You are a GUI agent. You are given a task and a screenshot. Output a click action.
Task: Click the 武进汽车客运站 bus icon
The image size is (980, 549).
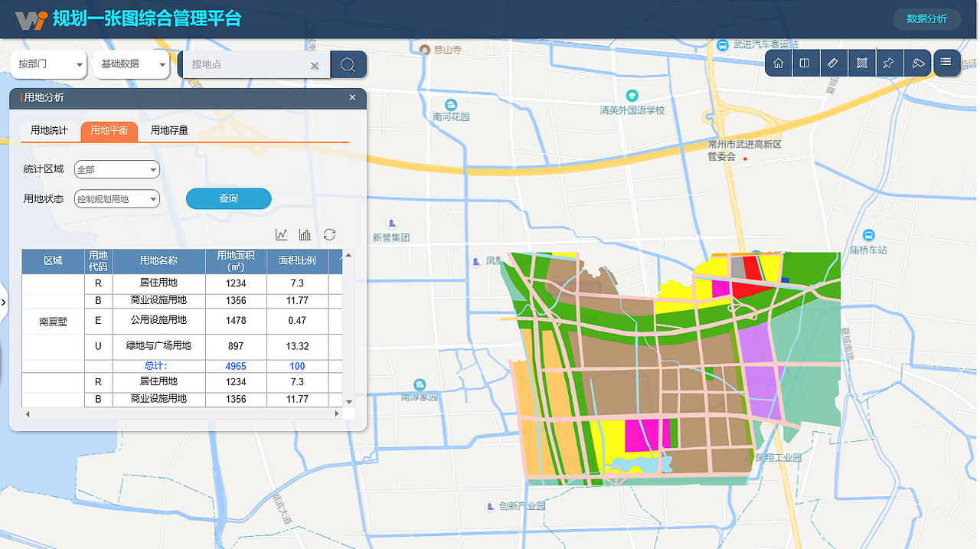point(722,45)
